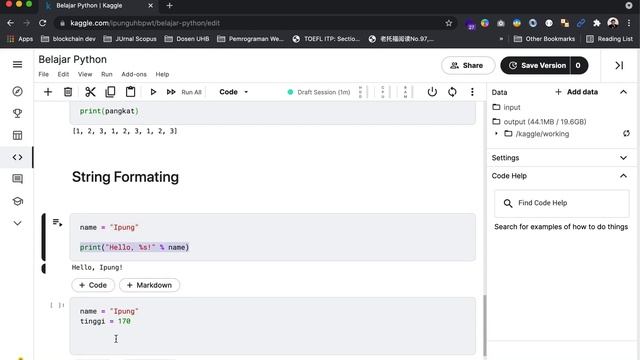Open Reading List
The height and width of the screenshot is (360, 640).
[609, 39]
